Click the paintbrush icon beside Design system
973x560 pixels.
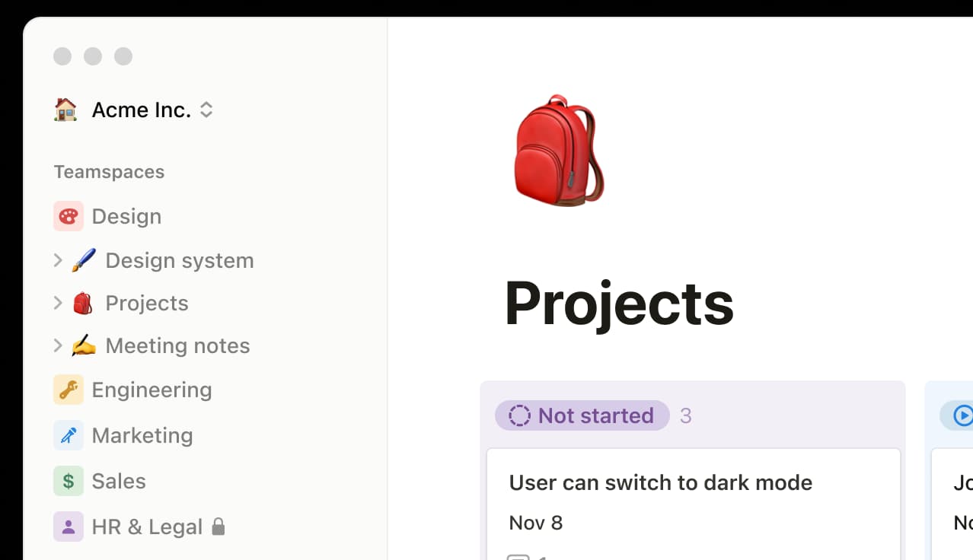[x=84, y=260]
